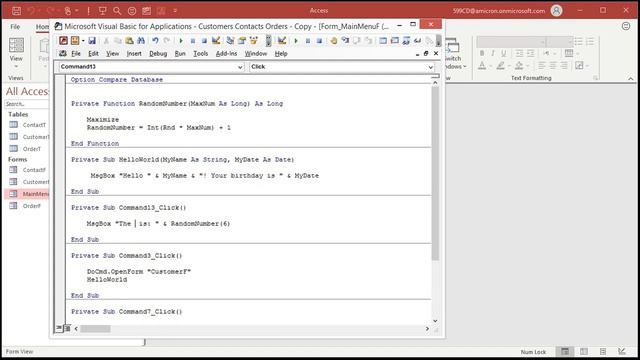Open the Edit menu in VBA editor
The height and width of the screenshot is (360, 640).
pyautogui.click(x=93, y=53)
